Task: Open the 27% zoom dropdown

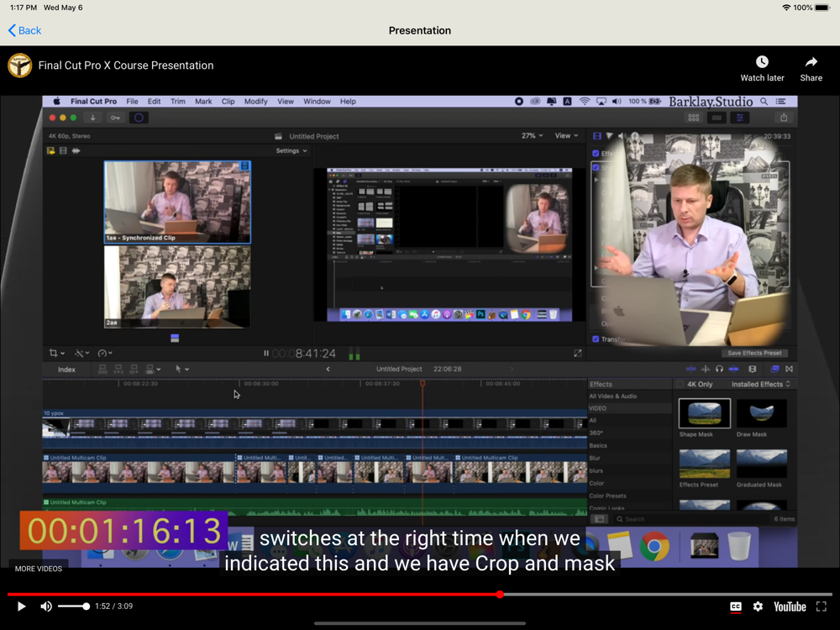Action: [x=532, y=135]
